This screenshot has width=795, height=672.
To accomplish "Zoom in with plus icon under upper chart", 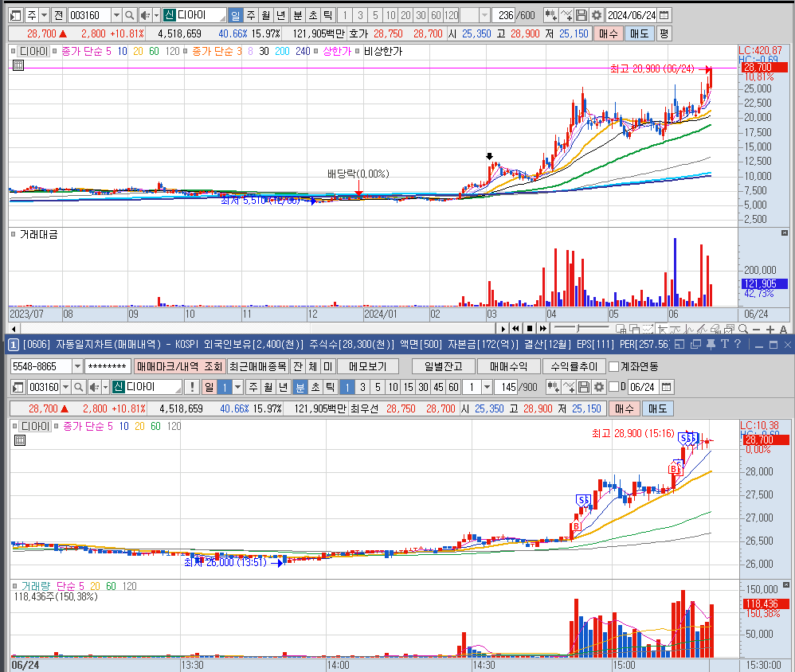I will click(770, 329).
